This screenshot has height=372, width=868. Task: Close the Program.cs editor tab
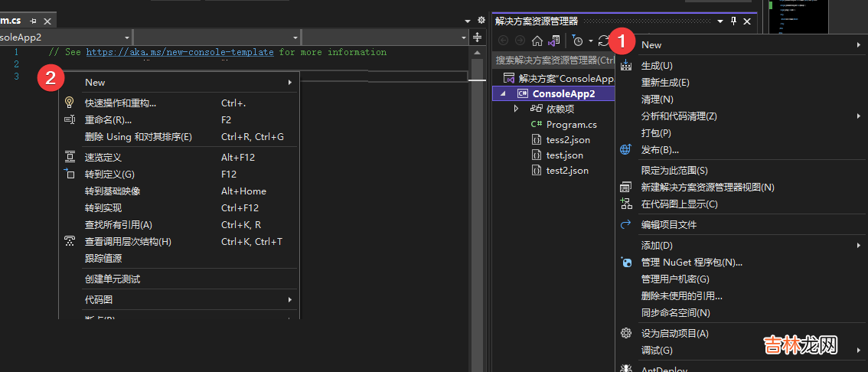47,21
